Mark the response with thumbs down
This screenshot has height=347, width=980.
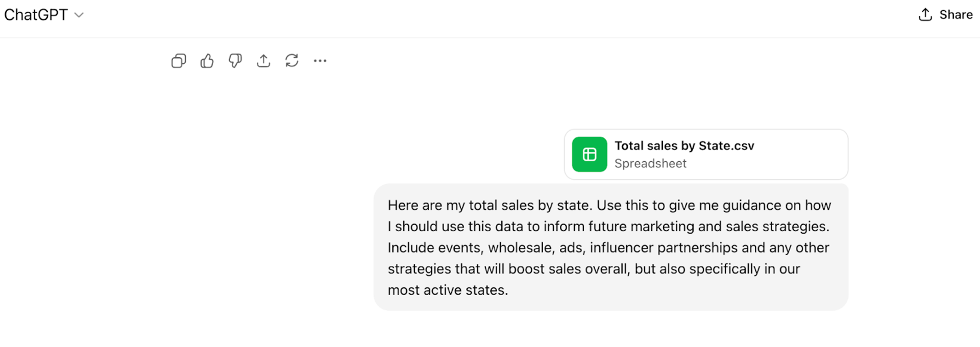[235, 61]
